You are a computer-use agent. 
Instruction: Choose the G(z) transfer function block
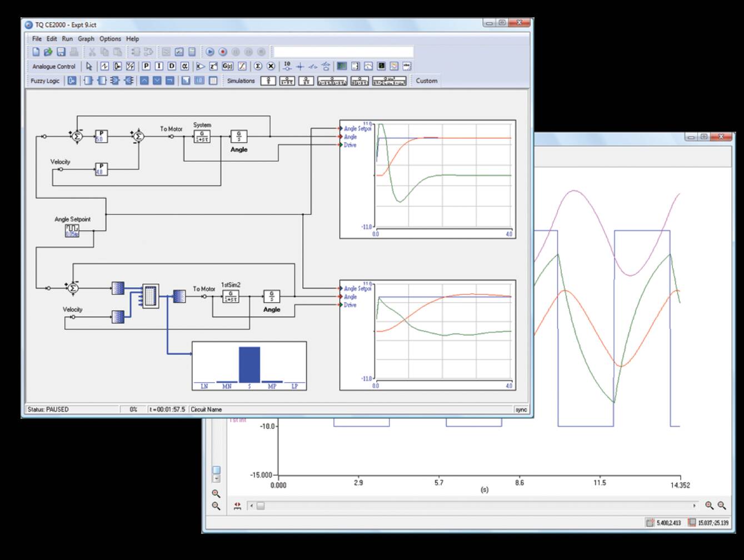tap(227, 66)
